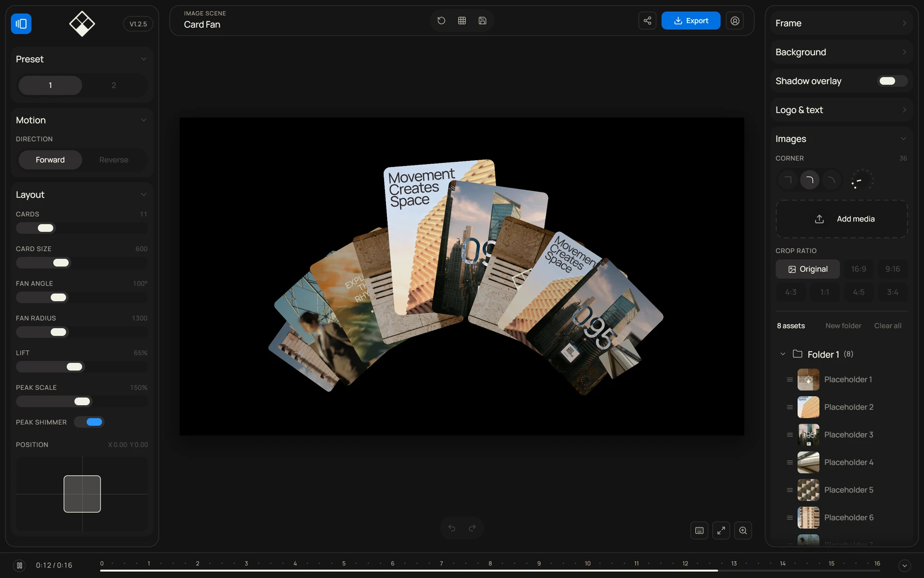The height and width of the screenshot is (578, 924).
Task: Grab the drag handle for Placeholder 3
Action: (x=790, y=435)
